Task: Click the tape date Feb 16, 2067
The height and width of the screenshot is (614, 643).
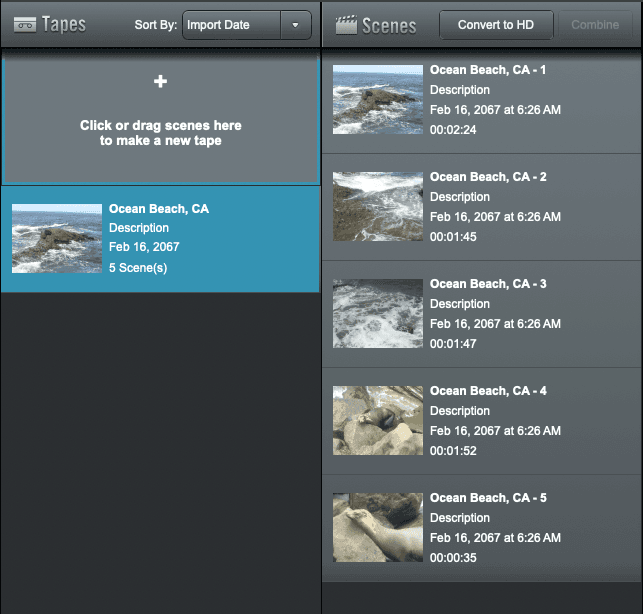Action: [x=144, y=247]
